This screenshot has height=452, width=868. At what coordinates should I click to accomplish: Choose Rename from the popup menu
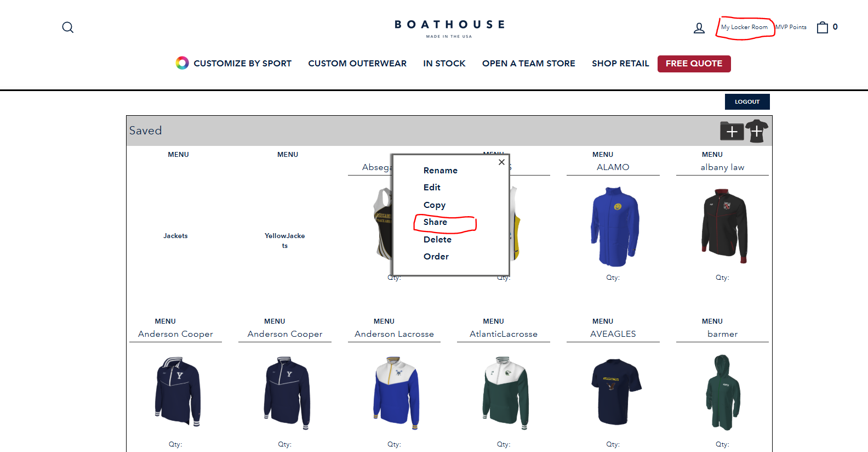click(x=441, y=171)
